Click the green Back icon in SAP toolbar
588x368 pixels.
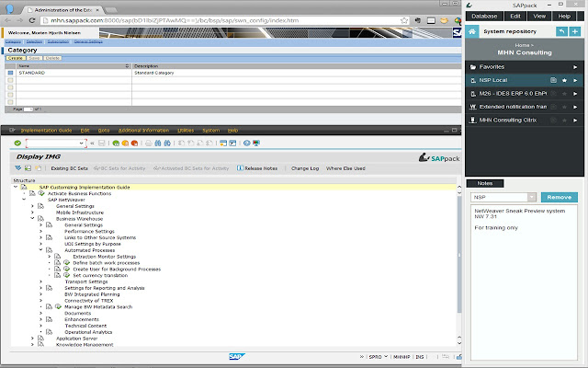click(x=116, y=144)
